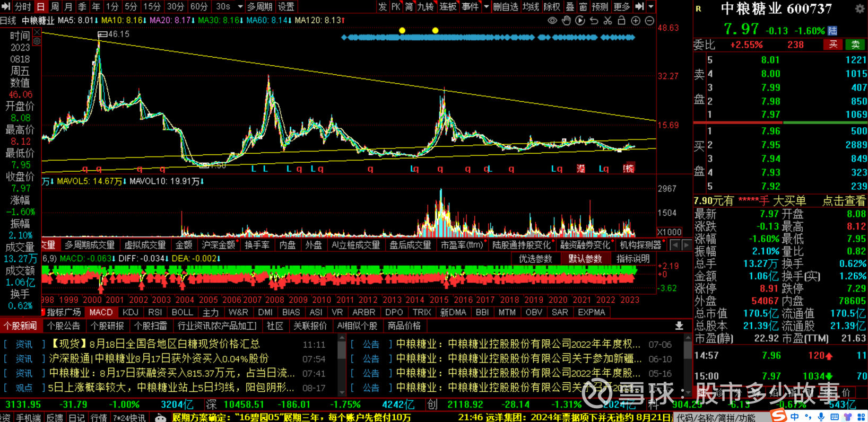Toggle the chart lock icon

[621, 21]
